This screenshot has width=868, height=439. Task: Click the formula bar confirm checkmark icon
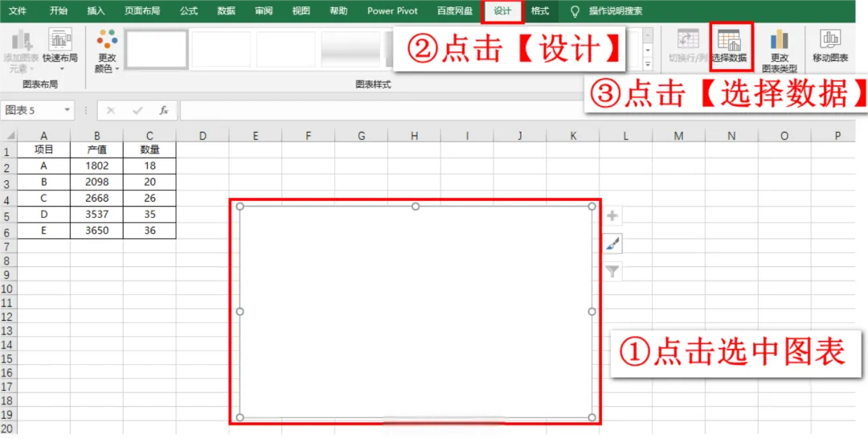tap(137, 111)
